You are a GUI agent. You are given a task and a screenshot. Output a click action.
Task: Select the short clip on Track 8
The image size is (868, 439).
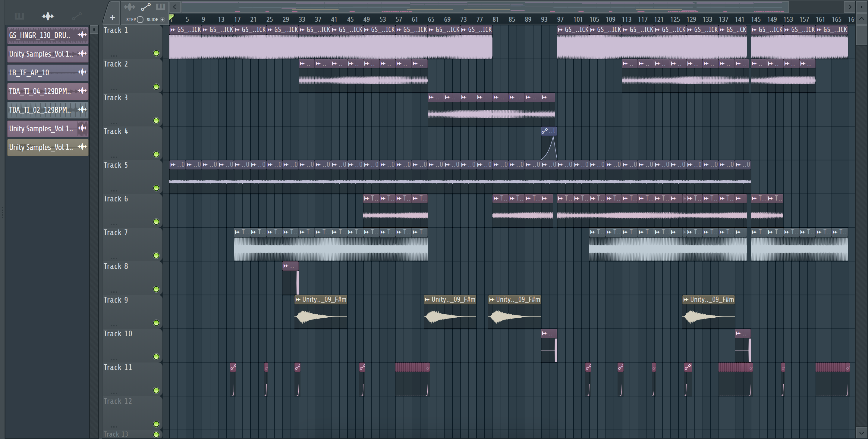click(291, 278)
